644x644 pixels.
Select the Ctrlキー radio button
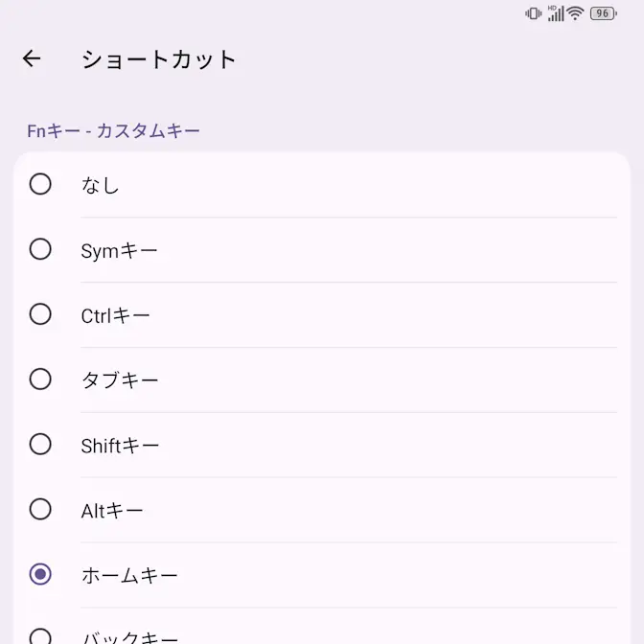[x=40, y=314]
